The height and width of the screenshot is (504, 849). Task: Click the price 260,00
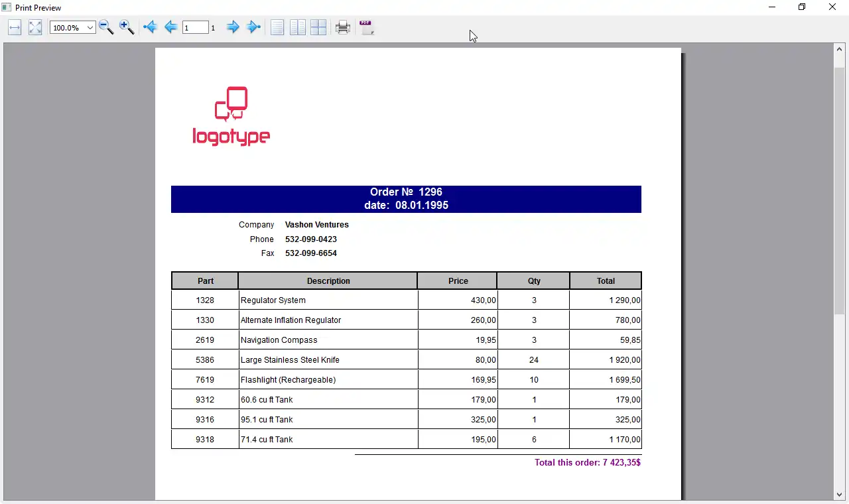[484, 320]
